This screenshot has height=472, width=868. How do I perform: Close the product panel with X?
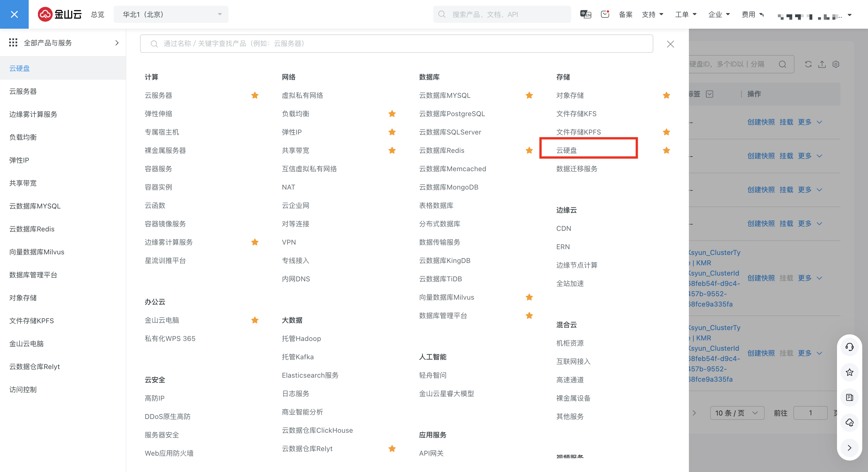click(670, 44)
